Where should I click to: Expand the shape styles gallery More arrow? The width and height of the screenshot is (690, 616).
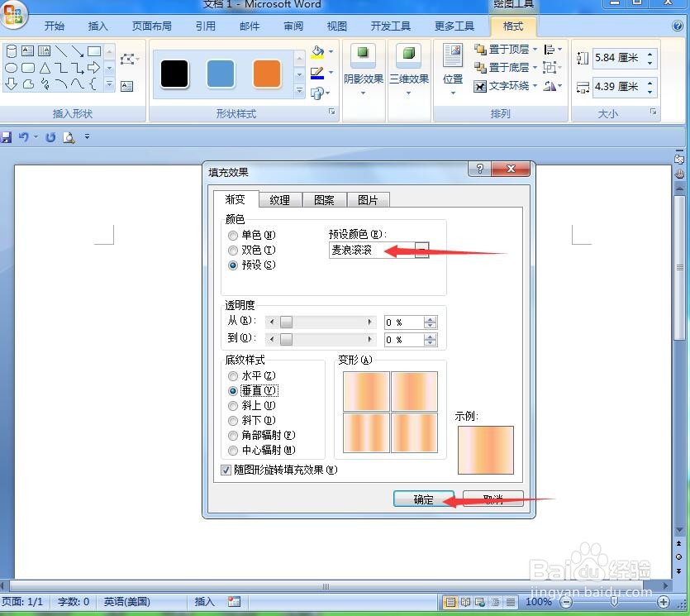(299, 91)
